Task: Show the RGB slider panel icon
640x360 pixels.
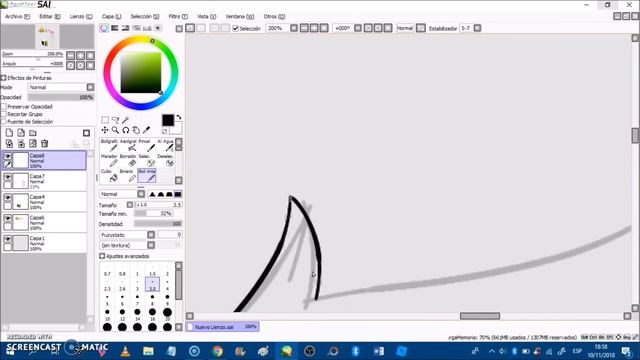Action: point(115,28)
